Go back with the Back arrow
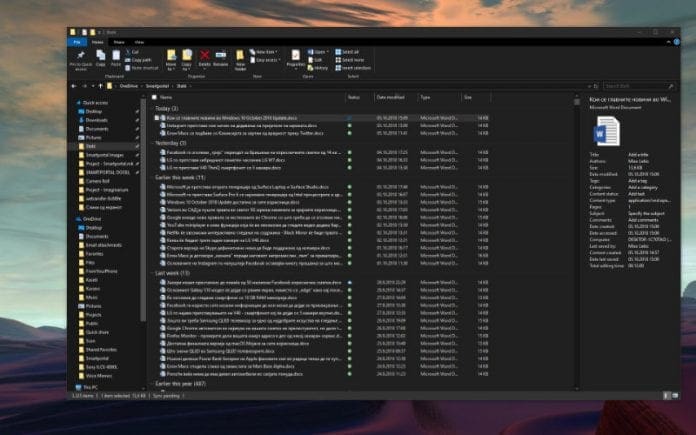The width and height of the screenshot is (696, 435). coord(74,86)
